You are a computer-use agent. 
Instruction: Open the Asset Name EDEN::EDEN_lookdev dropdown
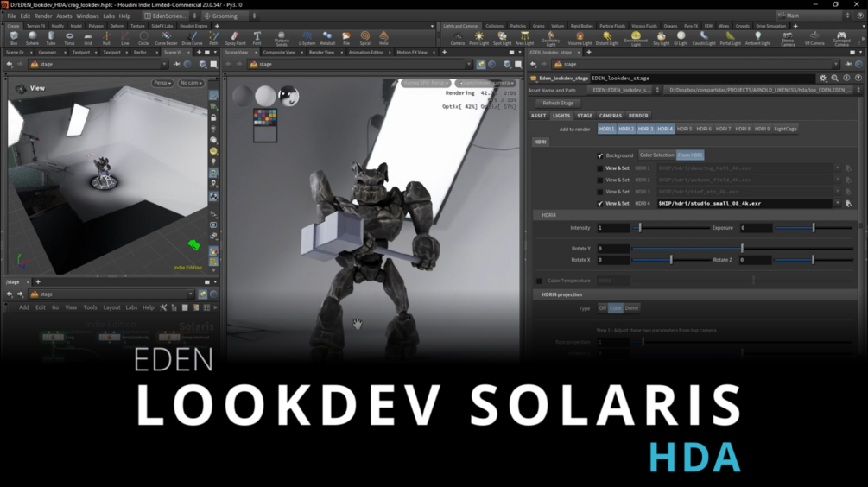tap(624, 90)
